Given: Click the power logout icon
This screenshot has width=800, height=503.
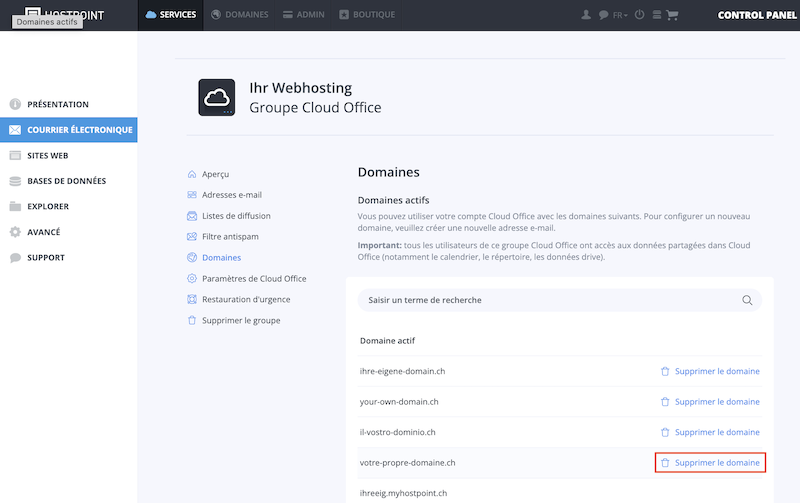Looking at the screenshot, I should coord(639,15).
